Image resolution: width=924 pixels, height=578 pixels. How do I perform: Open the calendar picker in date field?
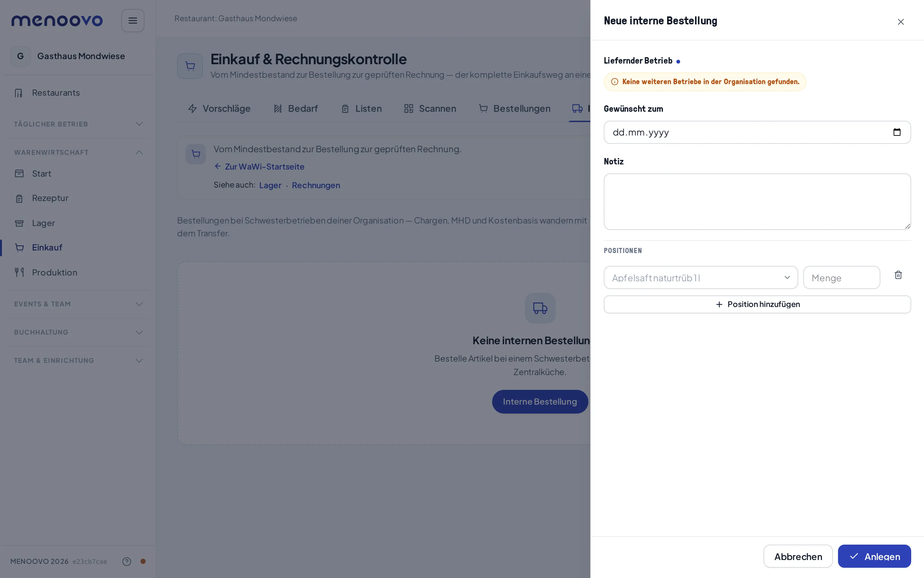tap(897, 132)
